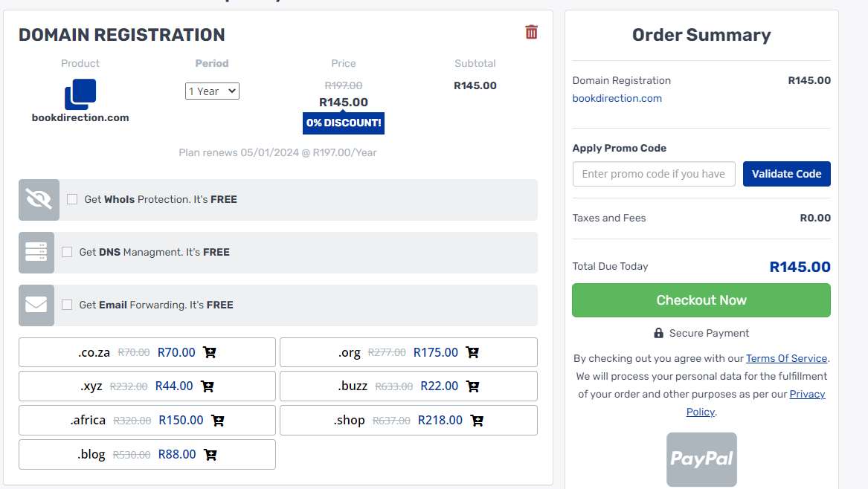Screen dimensions: 868x489
Task: Add .africa domain to cart
Action: click(218, 421)
